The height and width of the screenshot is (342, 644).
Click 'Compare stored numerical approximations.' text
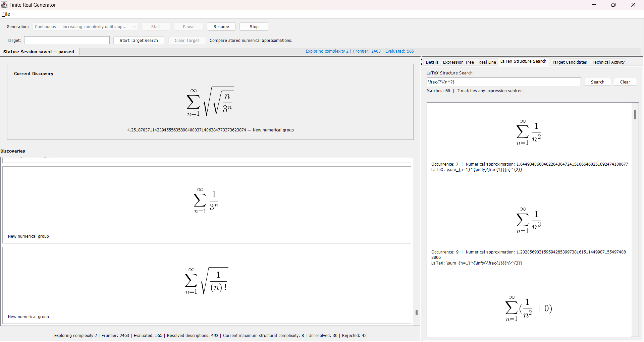tap(251, 41)
